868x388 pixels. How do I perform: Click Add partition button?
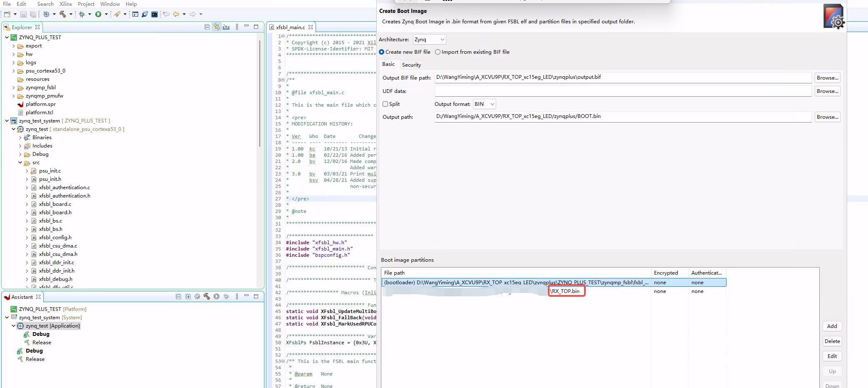(x=832, y=326)
